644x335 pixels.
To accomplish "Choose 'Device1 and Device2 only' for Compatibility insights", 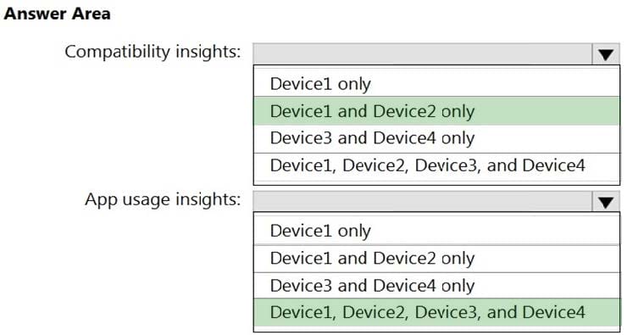I will (436, 111).
